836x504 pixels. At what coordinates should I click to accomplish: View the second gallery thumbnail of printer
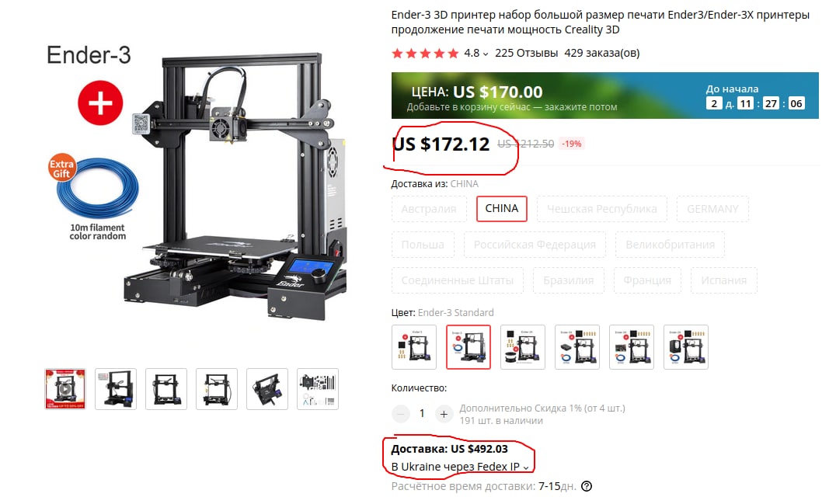pos(116,389)
